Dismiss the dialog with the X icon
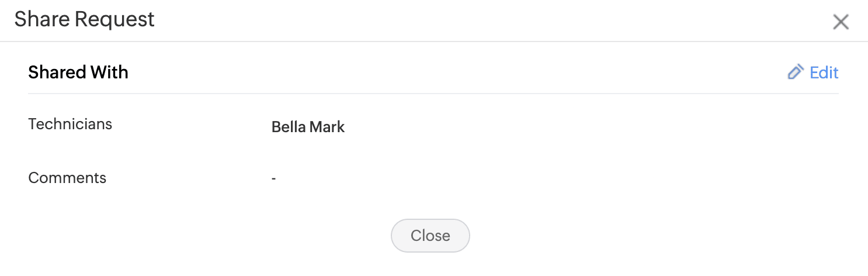This screenshot has width=868, height=276. point(841,22)
